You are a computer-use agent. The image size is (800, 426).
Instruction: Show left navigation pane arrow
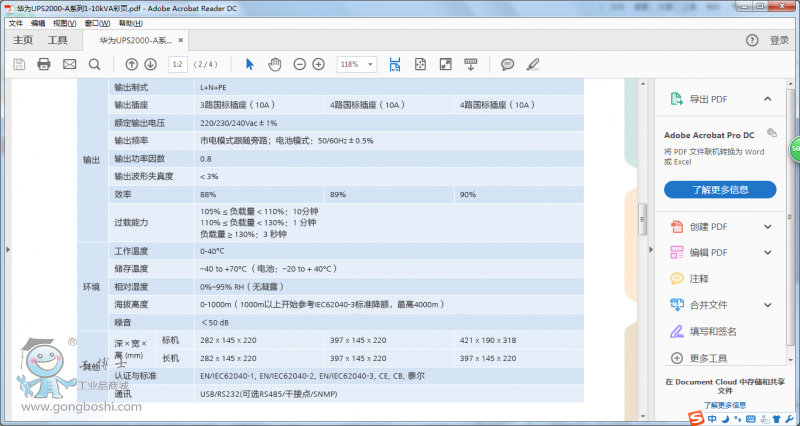click(x=8, y=249)
